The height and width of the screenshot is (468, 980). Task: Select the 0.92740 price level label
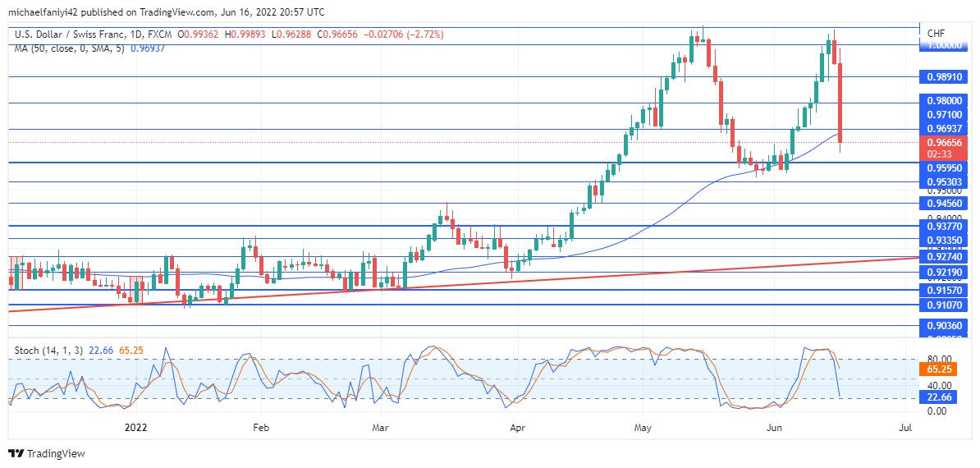click(x=946, y=257)
